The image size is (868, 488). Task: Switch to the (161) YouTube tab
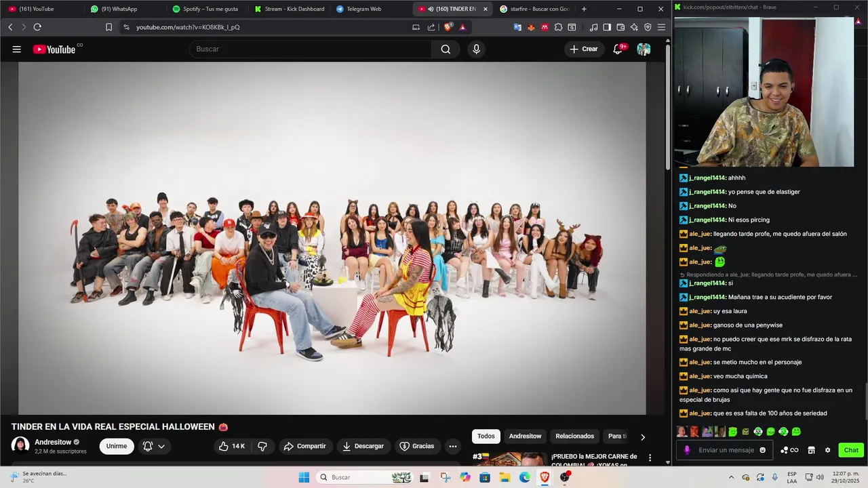pyautogui.click(x=42, y=9)
